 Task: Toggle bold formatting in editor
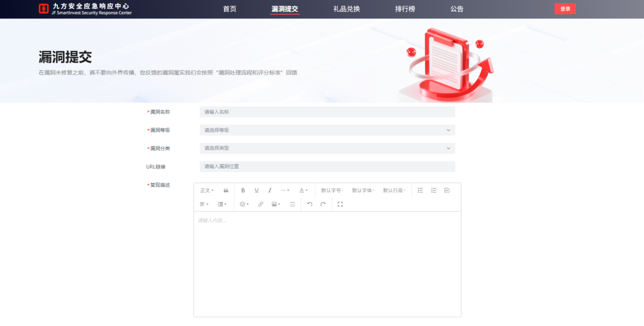(243, 191)
